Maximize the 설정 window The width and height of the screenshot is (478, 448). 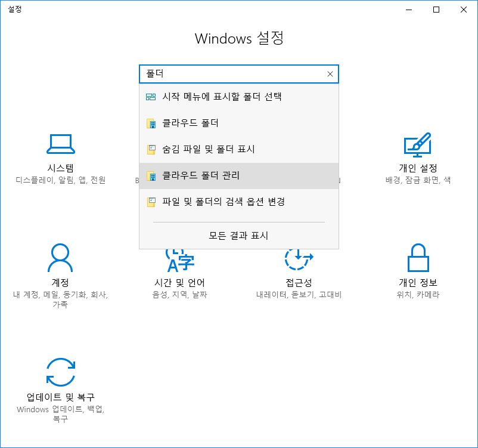click(436, 10)
